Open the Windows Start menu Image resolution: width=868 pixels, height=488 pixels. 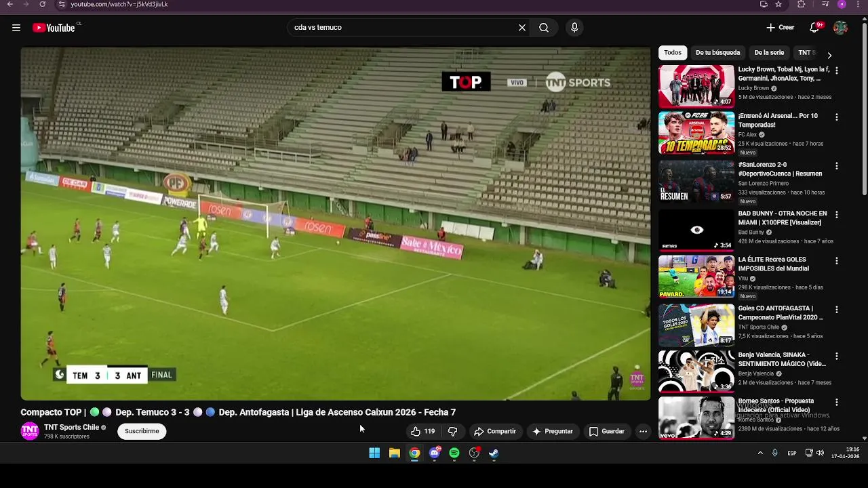(x=374, y=453)
